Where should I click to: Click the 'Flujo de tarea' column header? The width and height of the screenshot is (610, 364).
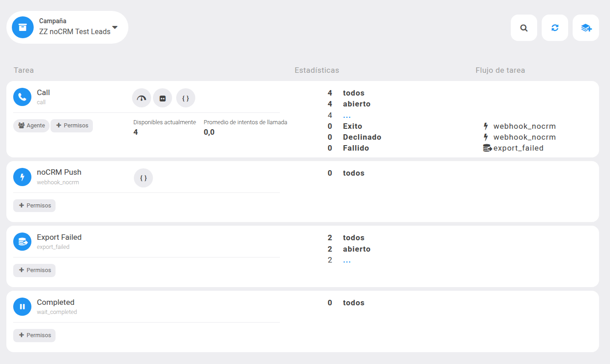coord(500,70)
